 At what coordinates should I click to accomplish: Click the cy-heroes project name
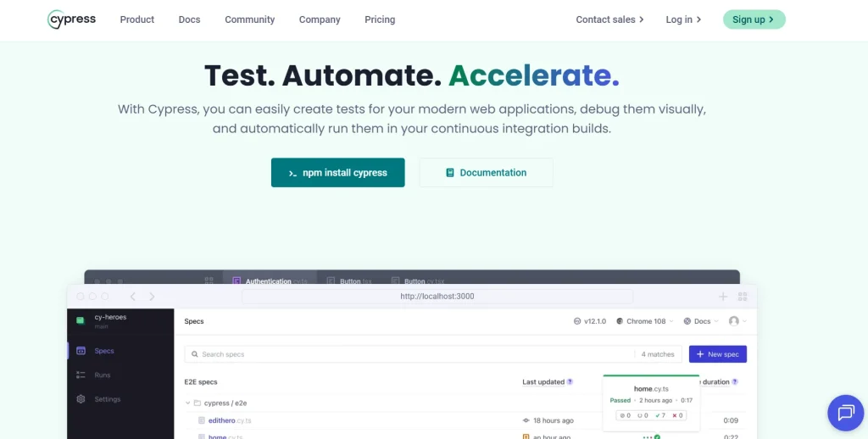111,317
